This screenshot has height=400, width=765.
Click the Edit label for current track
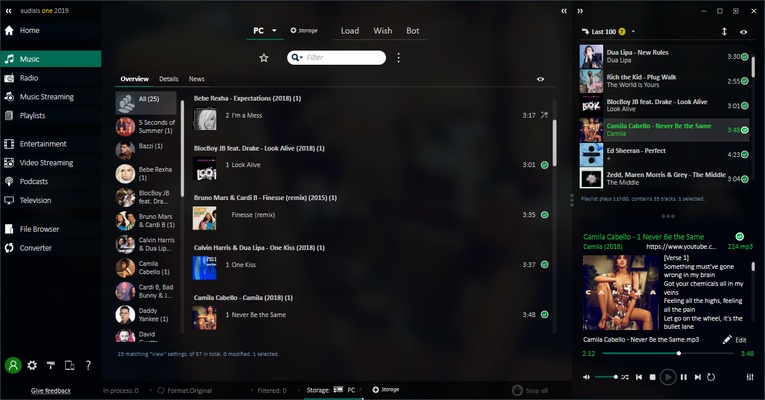click(x=741, y=340)
